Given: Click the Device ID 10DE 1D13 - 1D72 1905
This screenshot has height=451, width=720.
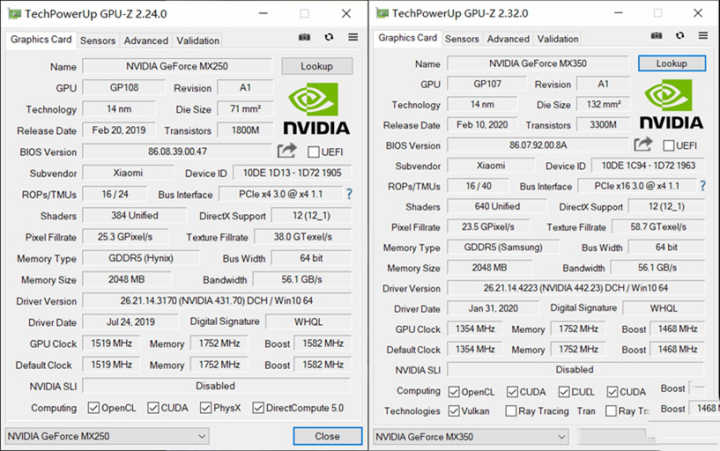Looking at the screenshot, I should [292, 173].
